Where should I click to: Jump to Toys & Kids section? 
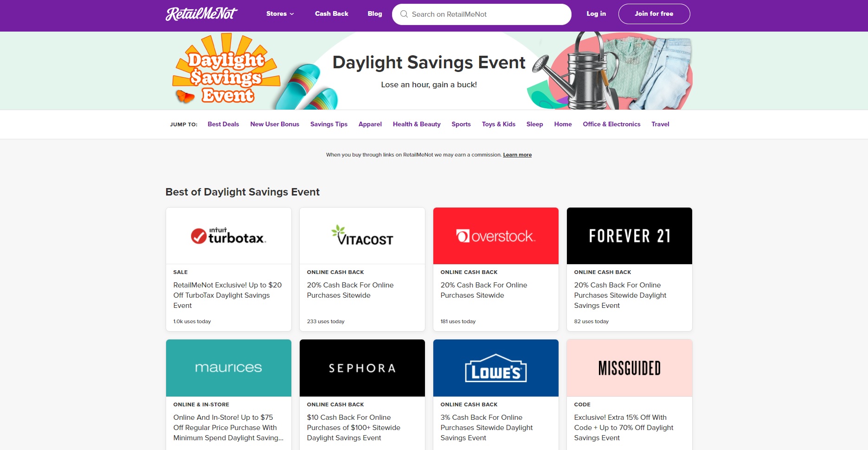click(x=499, y=124)
